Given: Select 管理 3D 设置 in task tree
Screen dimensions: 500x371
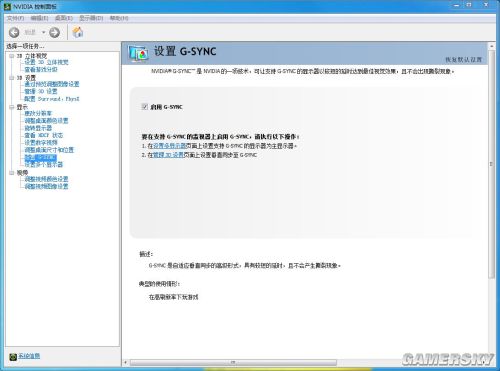Looking at the screenshot, I should pyautogui.click(x=41, y=91).
